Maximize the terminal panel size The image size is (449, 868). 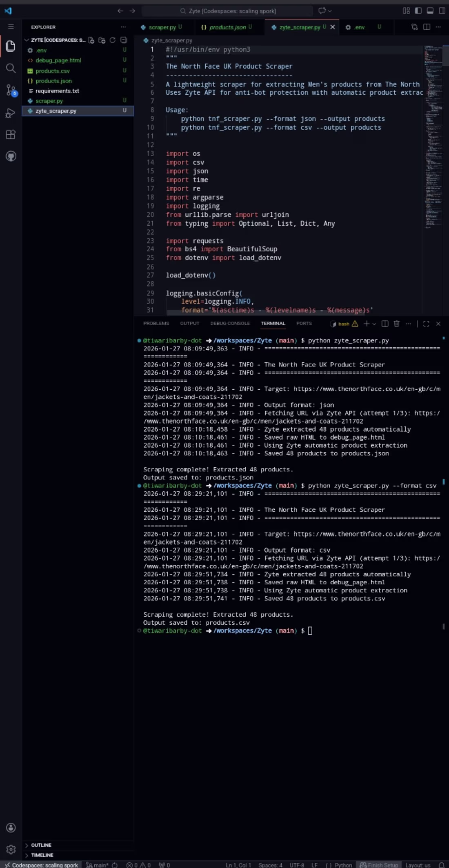[426, 324]
